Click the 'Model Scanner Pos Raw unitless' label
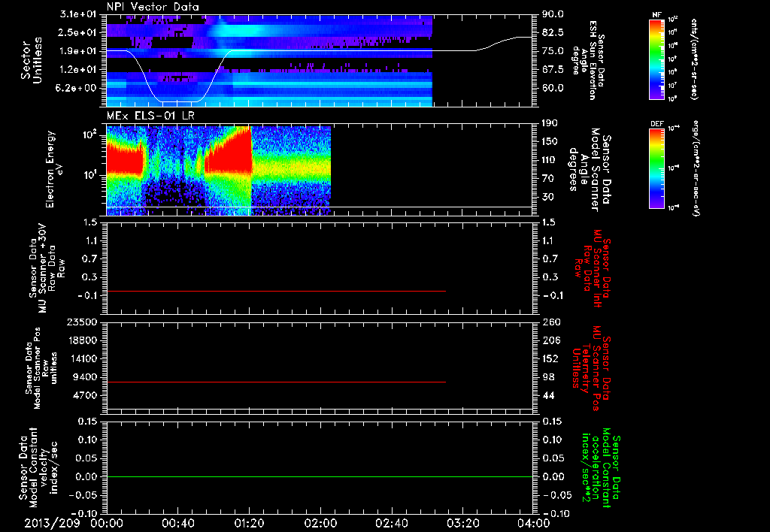Screen dimensions: 770x532 pos(41,367)
